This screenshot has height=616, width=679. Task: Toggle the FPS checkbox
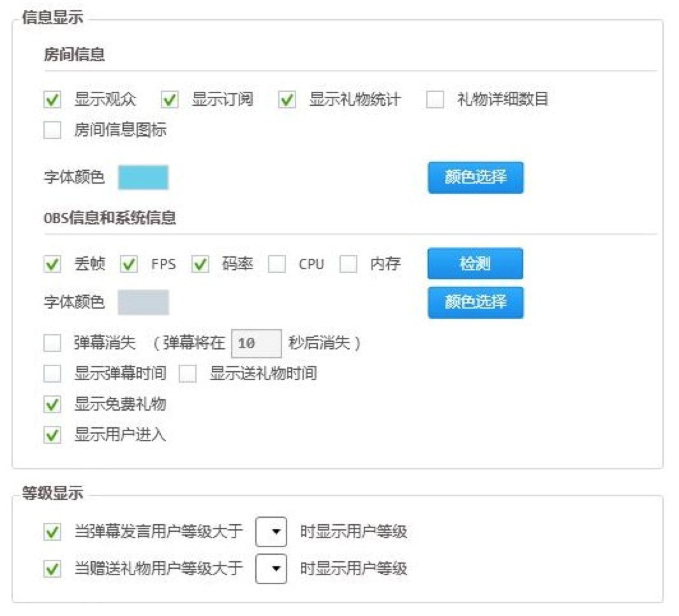[129, 265]
